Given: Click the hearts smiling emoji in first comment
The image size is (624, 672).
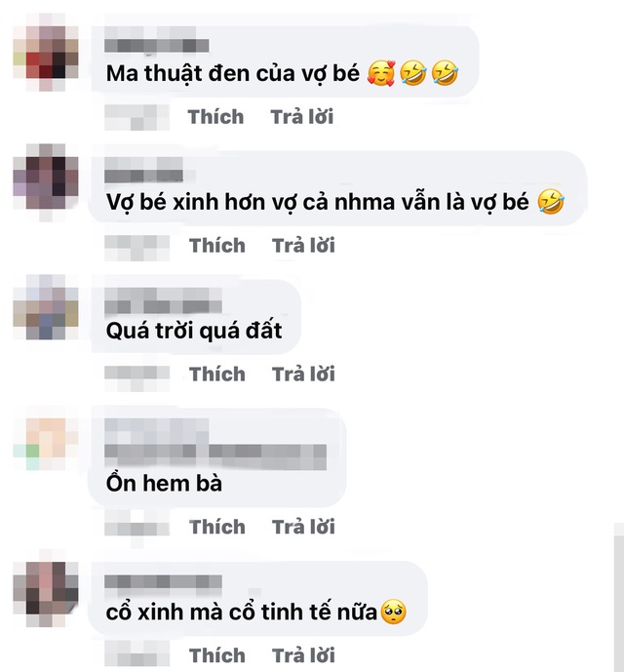Looking at the screenshot, I should pyautogui.click(x=381, y=73).
